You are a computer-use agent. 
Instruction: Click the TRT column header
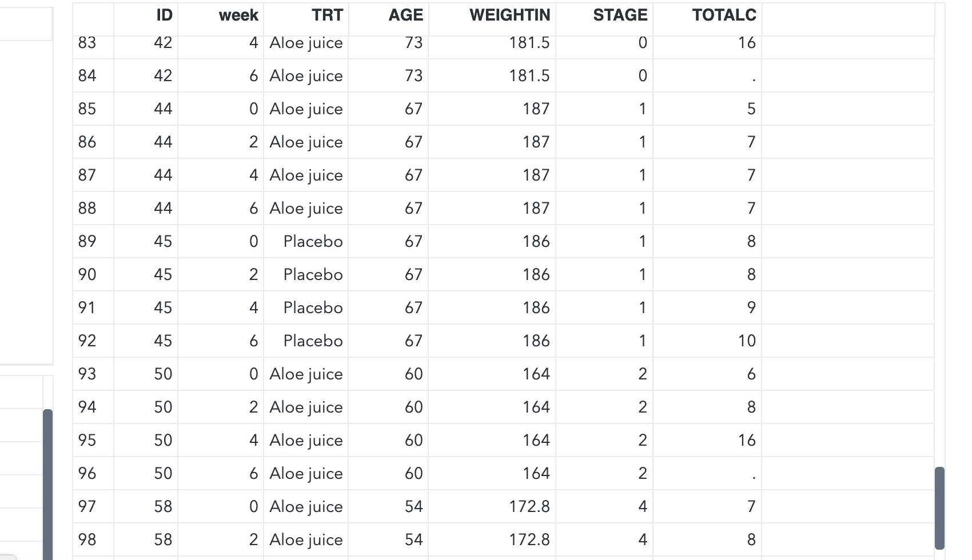coord(306,15)
